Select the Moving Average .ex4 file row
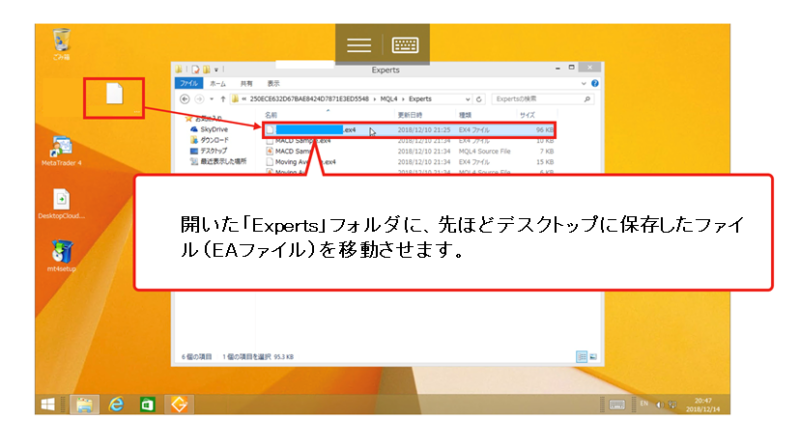The image size is (800, 447). (409, 162)
